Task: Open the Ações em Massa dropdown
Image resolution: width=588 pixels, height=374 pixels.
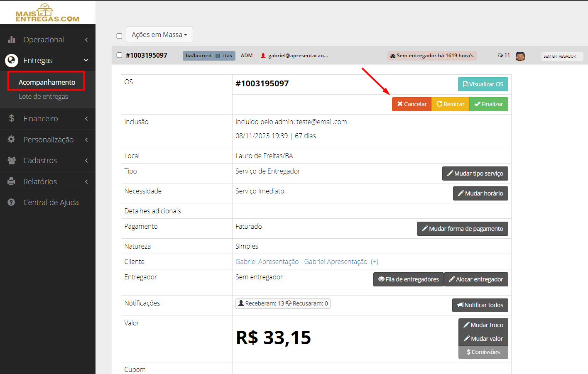Action: 159,34
